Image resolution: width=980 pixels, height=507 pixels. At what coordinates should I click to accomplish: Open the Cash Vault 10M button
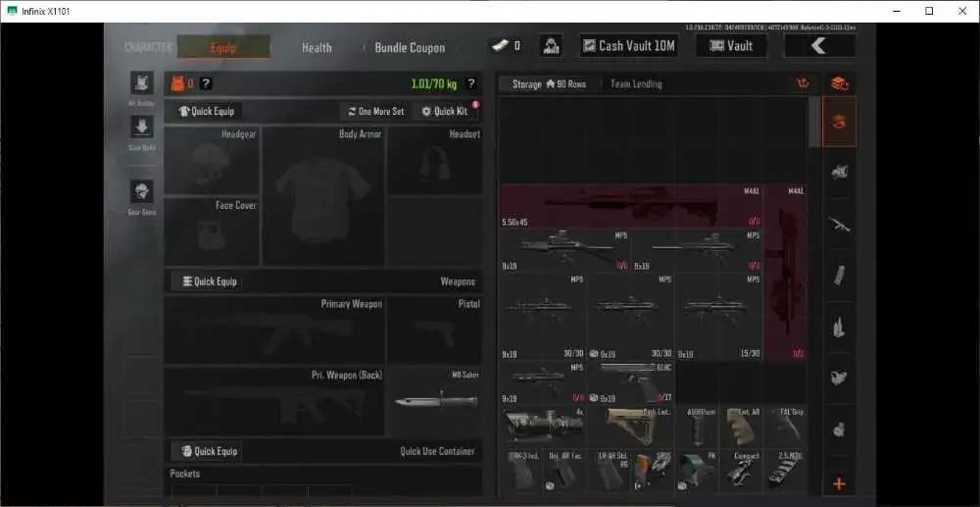coord(629,46)
